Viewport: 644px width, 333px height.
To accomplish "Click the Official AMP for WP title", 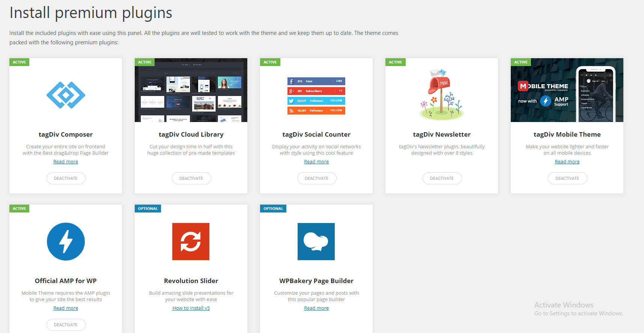I will pyautogui.click(x=66, y=281).
